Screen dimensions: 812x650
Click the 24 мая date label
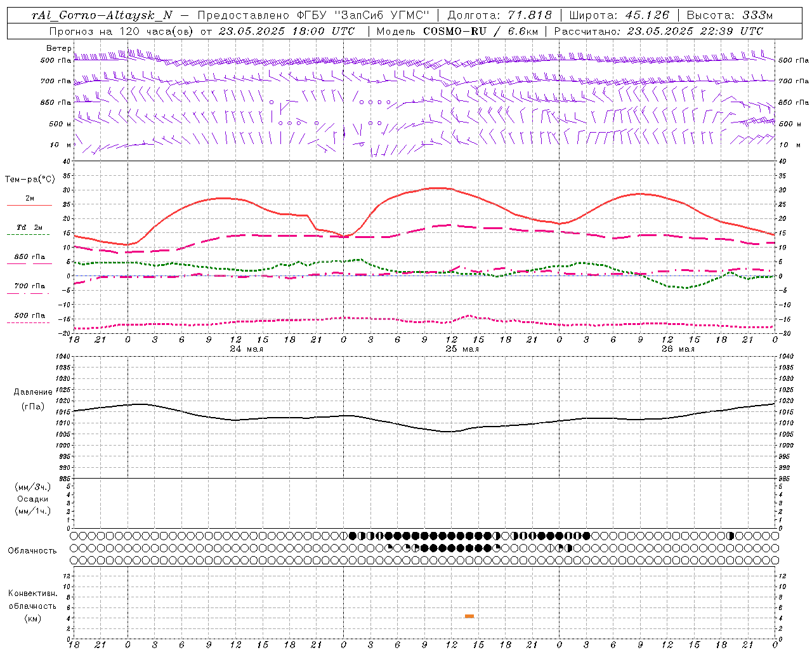pyautogui.click(x=246, y=349)
